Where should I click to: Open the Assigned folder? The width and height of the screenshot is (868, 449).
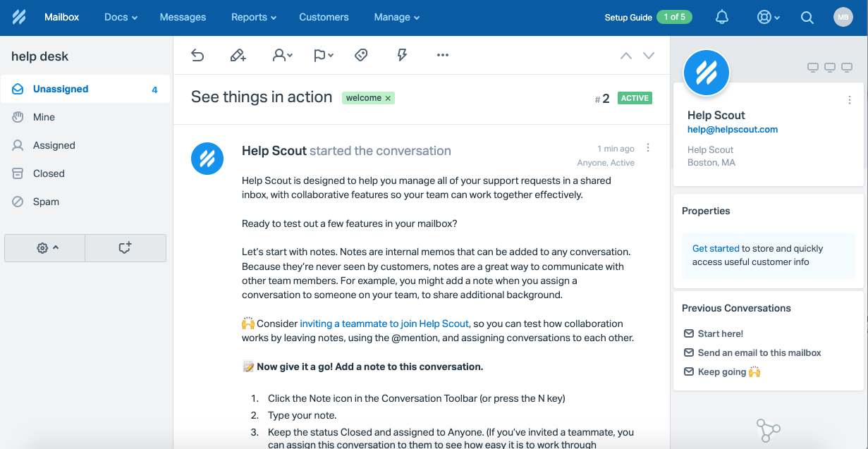coord(85,145)
